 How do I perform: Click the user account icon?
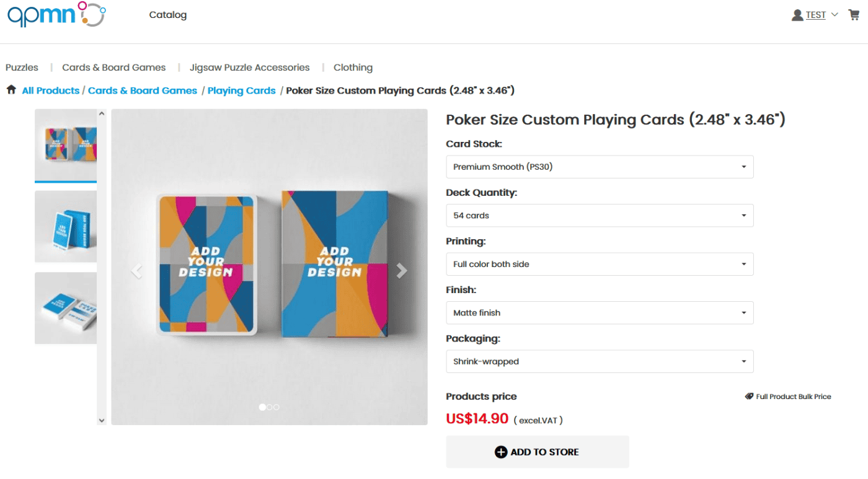tap(797, 15)
